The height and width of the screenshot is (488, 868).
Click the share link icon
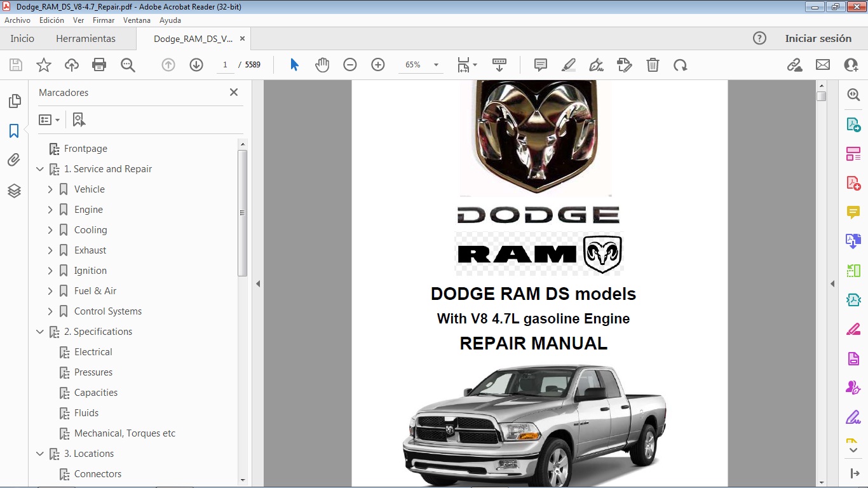[794, 65]
